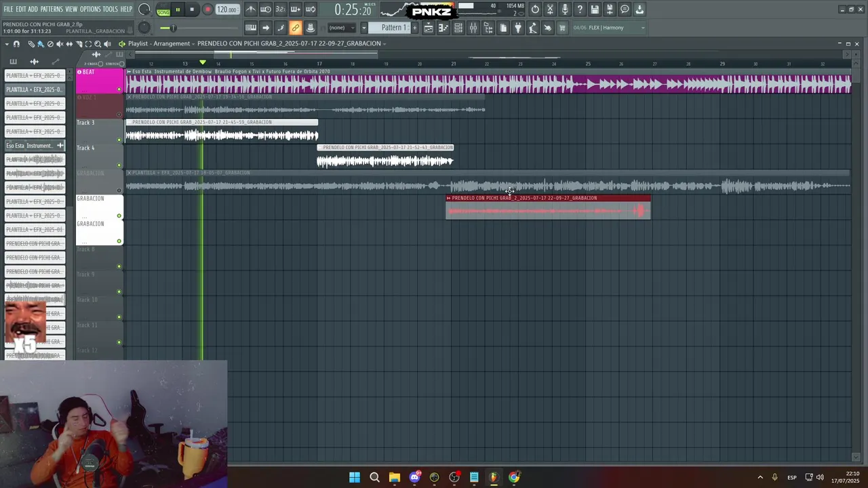868x488 pixels.
Task: Open the undo history clock icon
Action: tap(535, 9)
